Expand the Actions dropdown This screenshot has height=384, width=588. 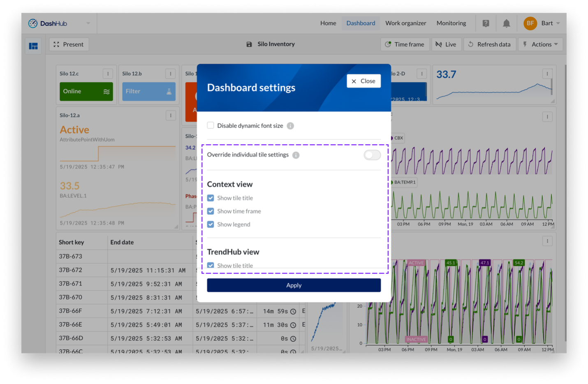click(x=540, y=44)
